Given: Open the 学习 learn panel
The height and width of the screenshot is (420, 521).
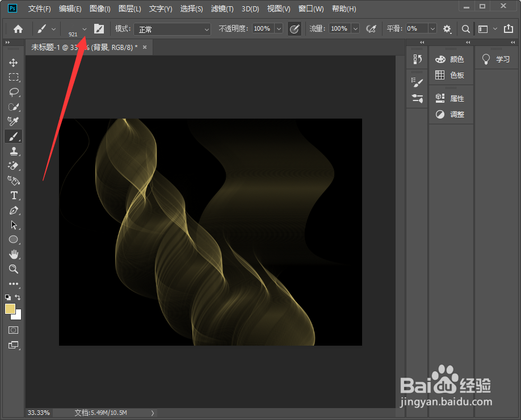Looking at the screenshot, I should pyautogui.click(x=496, y=60).
